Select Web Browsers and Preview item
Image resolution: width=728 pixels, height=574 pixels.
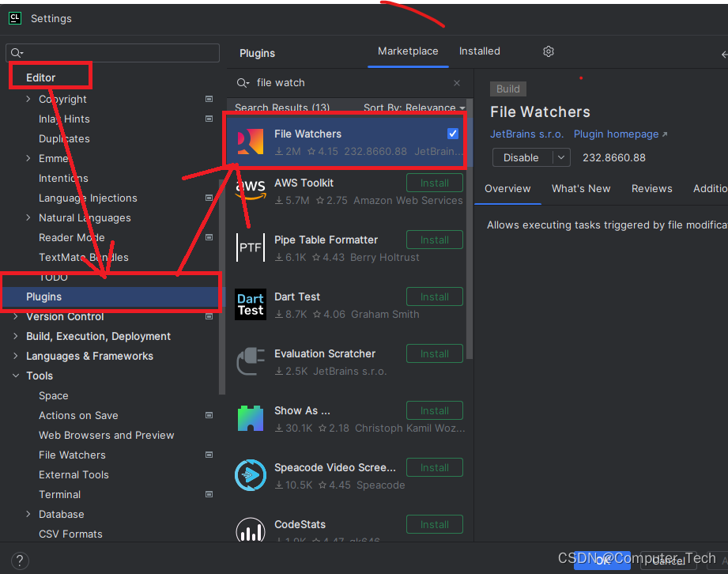[x=107, y=435]
